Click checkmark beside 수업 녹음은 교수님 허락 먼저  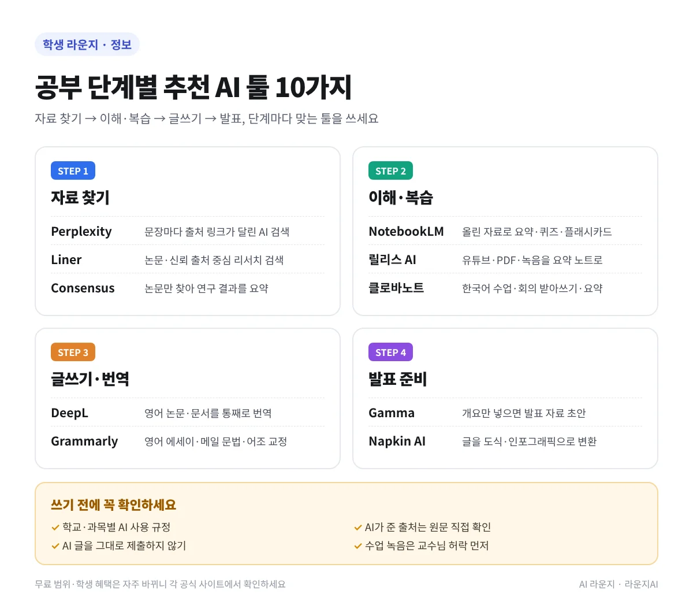[x=358, y=546]
